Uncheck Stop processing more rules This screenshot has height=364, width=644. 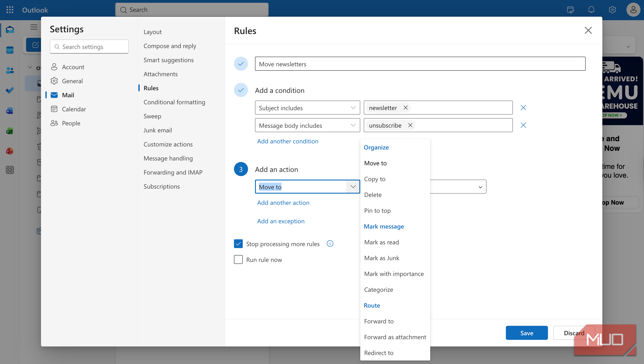click(x=238, y=244)
